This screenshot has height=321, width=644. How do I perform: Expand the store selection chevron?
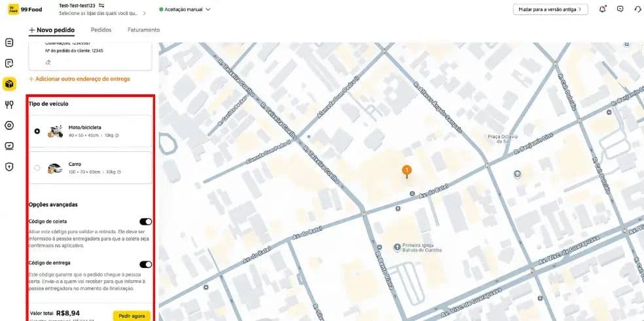[x=144, y=14]
